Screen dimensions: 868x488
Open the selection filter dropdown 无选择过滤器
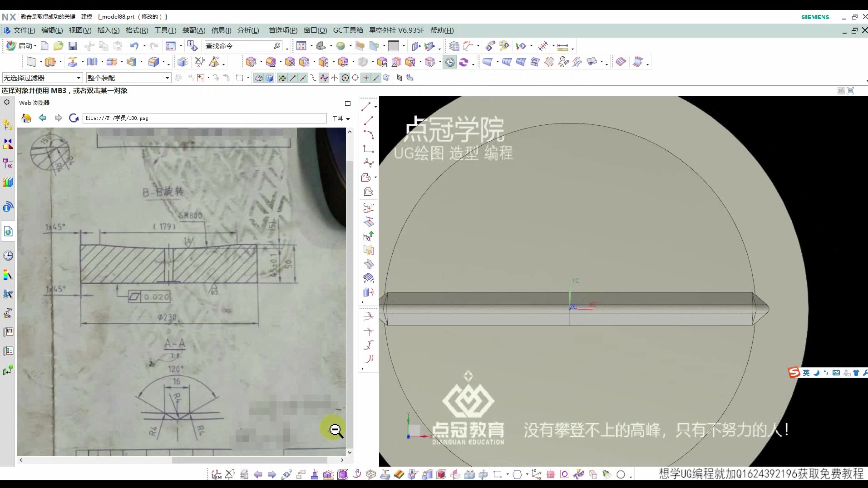pyautogui.click(x=43, y=78)
